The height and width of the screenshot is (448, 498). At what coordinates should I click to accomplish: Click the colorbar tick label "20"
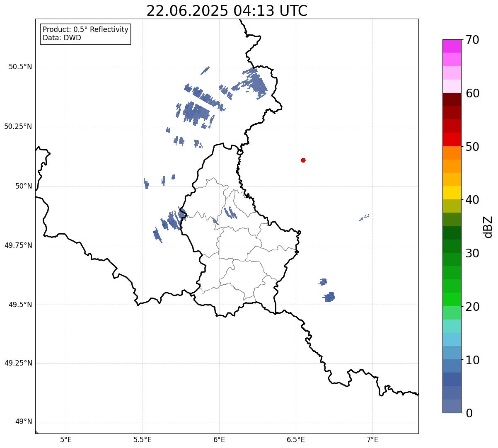472,307
